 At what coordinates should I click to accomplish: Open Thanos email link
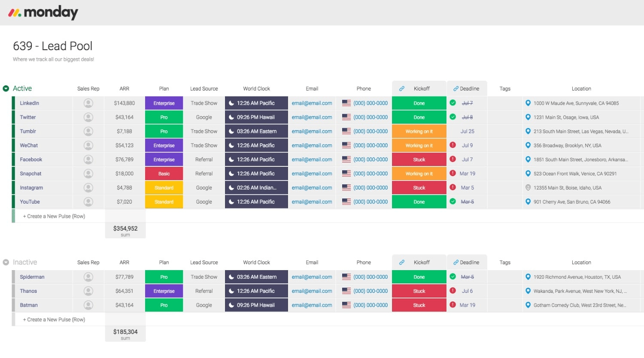(x=312, y=291)
